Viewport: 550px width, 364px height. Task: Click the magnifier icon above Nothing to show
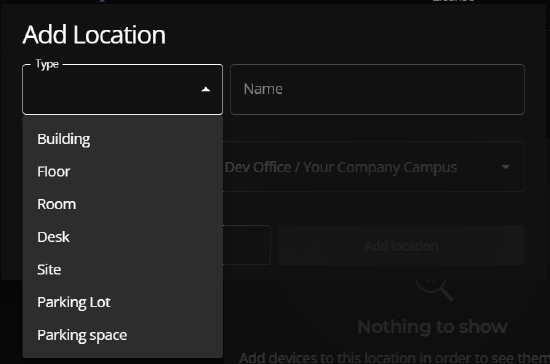435,289
